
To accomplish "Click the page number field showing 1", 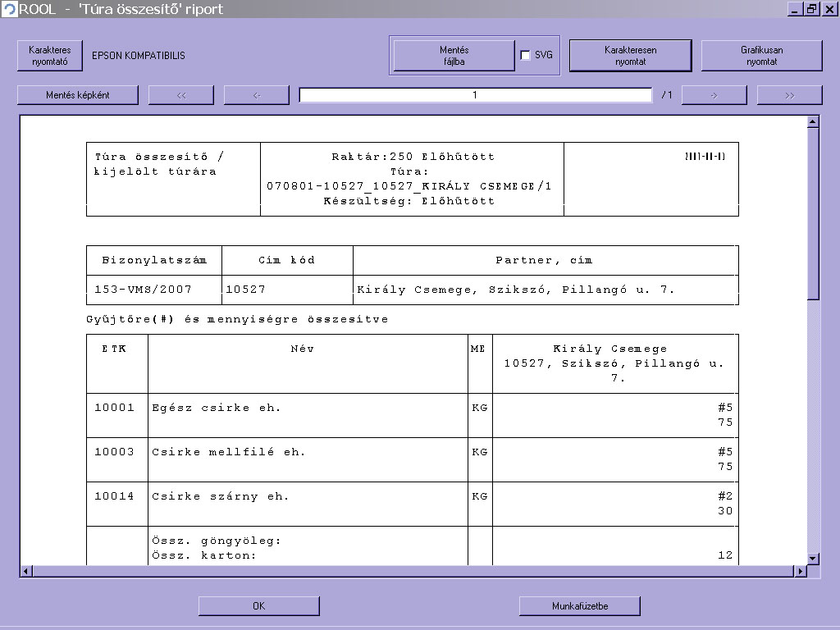I will [475, 95].
